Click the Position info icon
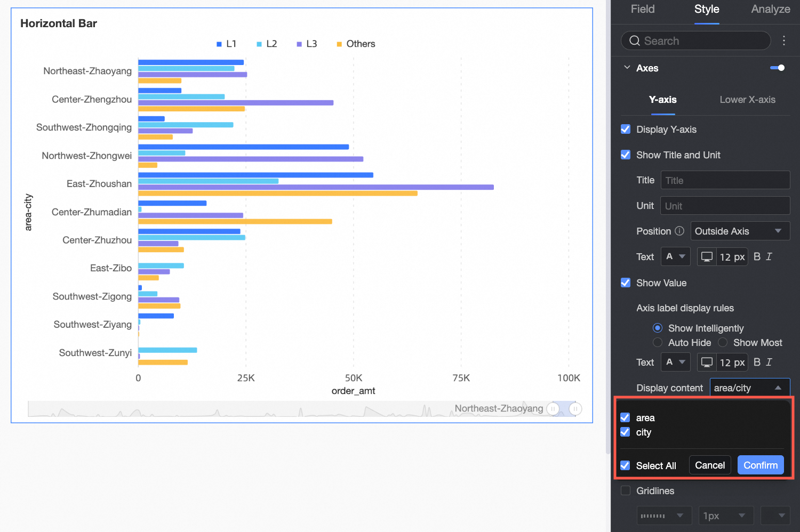 coord(679,231)
